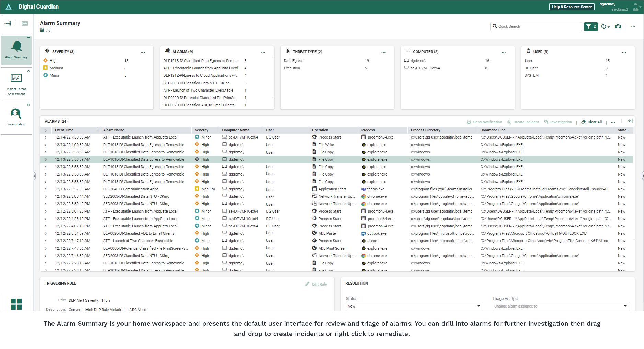Click Help & Resource Center
Viewport: 644px width, 349px height.
pos(572,7)
